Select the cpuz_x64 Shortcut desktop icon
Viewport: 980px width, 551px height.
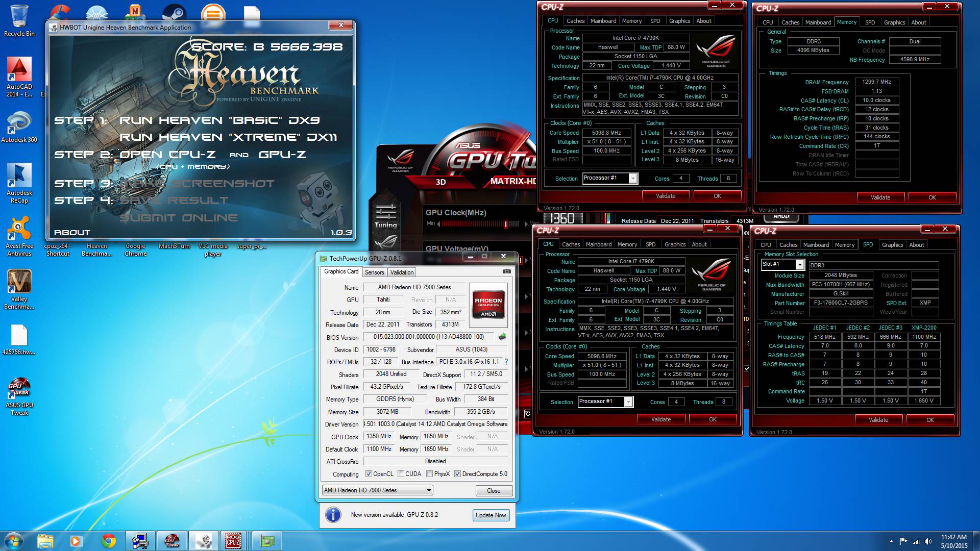pyautogui.click(x=58, y=249)
